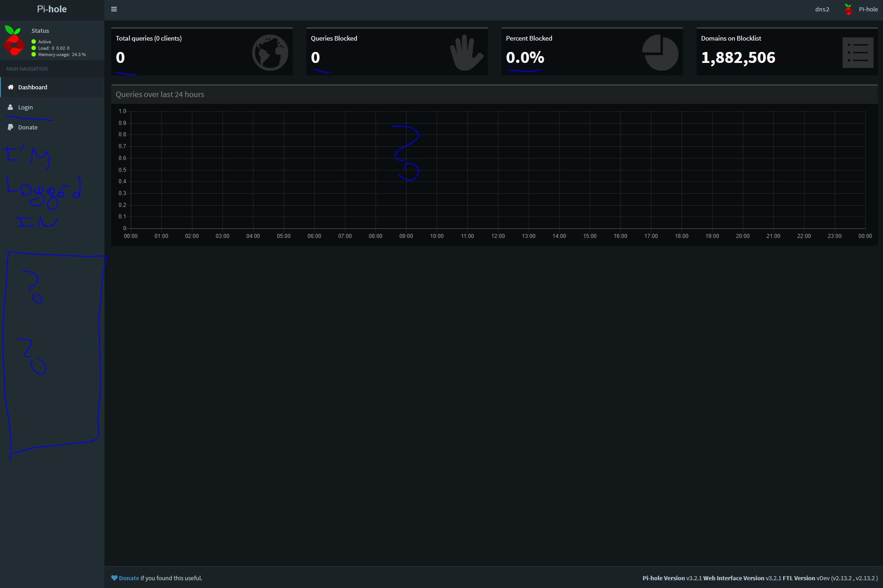Open Donate from the sidebar navigation
The image size is (883, 588).
click(27, 127)
